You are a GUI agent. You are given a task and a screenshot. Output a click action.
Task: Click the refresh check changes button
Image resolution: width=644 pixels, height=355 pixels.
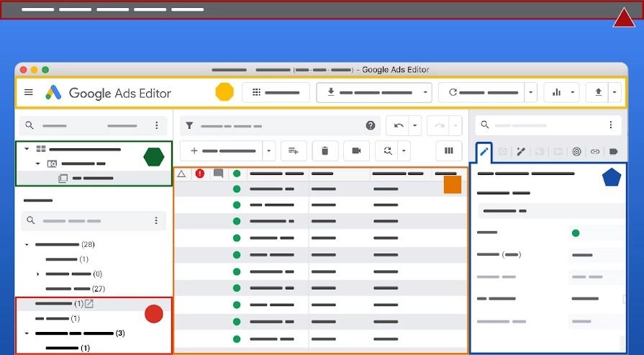pyautogui.click(x=481, y=92)
